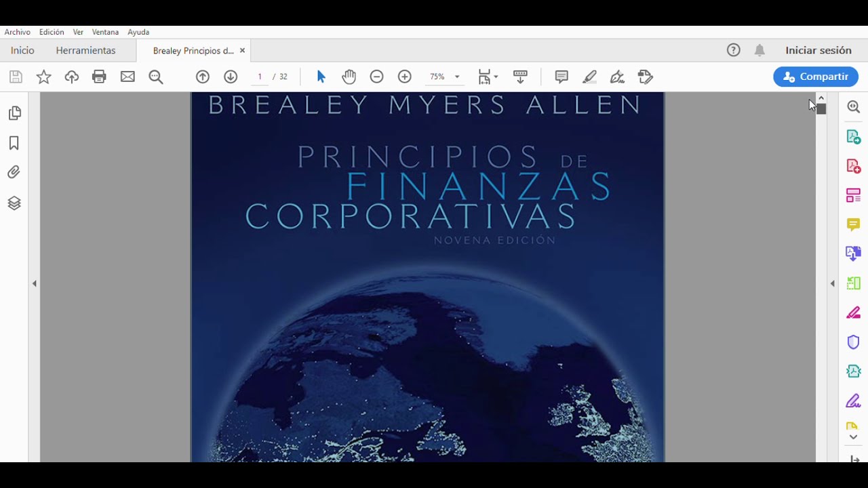Activate the Hand pan tool
The width and height of the screenshot is (868, 488).
pyautogui.click(x=349, y=77)
